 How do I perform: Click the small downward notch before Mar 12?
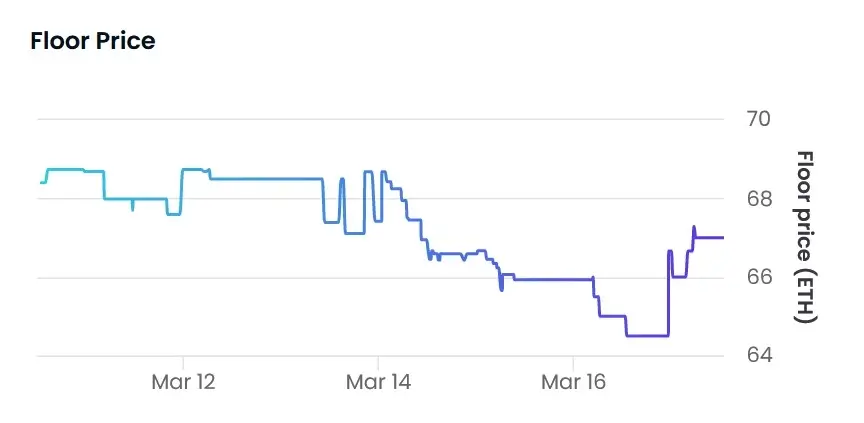coord(133,208)
